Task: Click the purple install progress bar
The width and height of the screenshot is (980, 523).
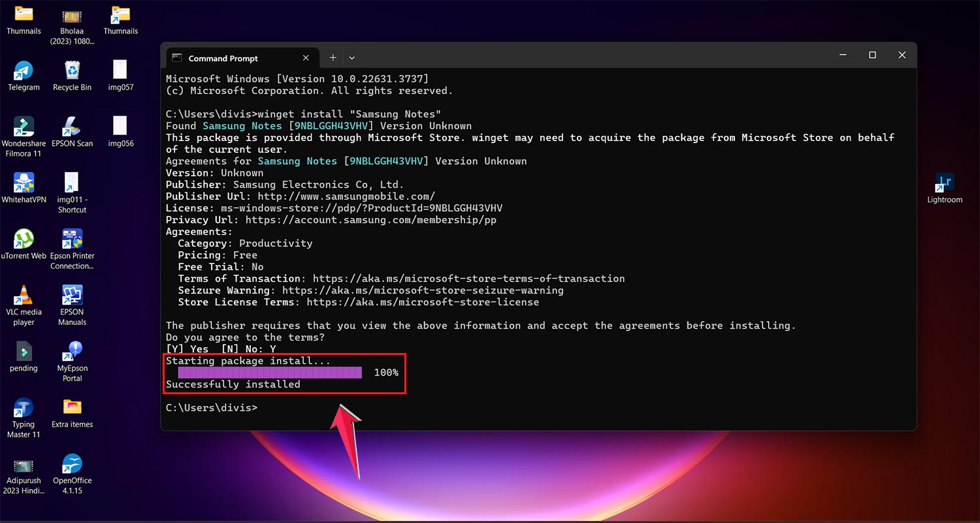Action: click(x=269, y=372)
